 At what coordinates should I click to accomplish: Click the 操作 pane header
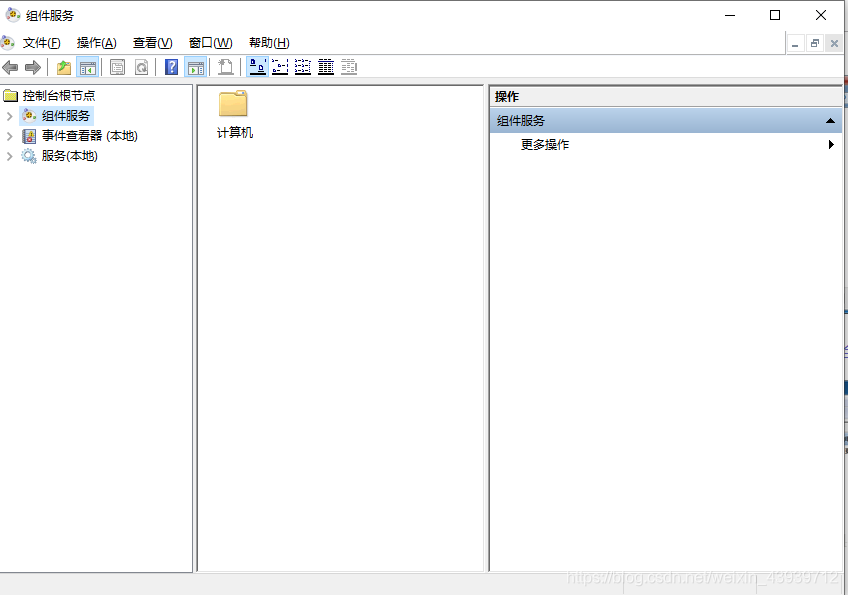click(x=666, y=97)
